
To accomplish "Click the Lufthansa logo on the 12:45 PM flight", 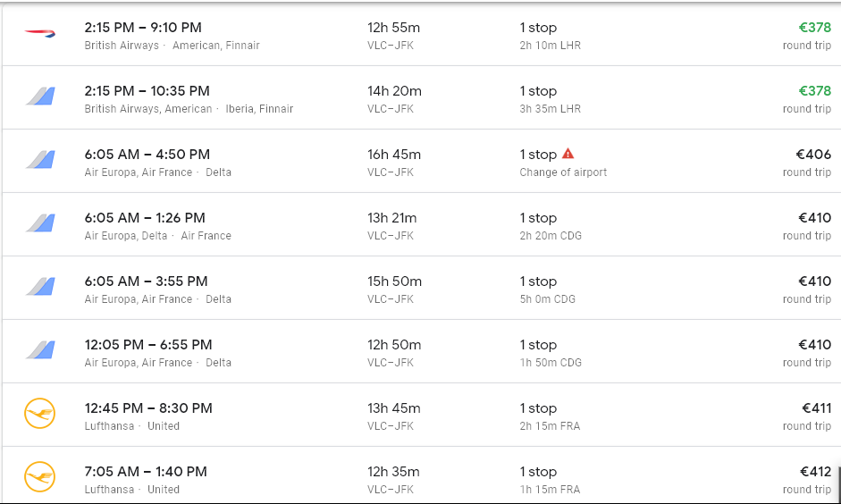I will click(40, 413).
